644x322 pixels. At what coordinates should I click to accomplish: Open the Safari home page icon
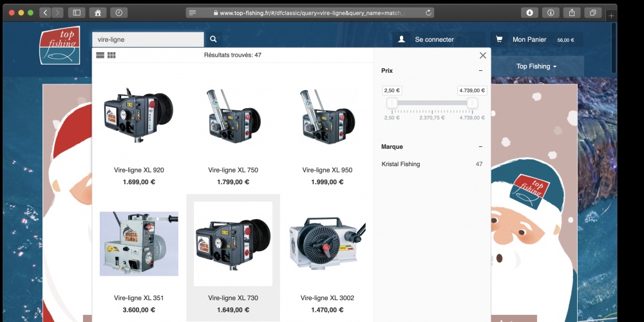[x=98, y=13]
